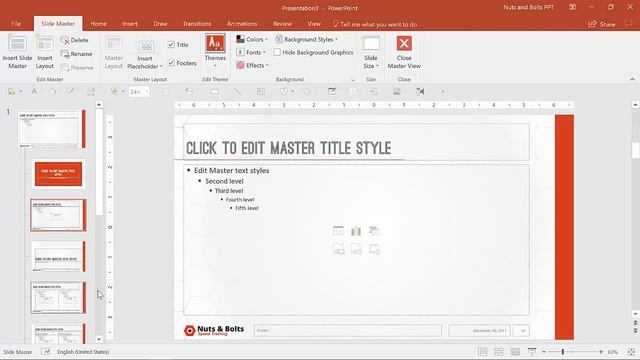Enable Hide Background Graphics checkbox
640x360 pixels.
pyautogui.click(x=277, y=52)
